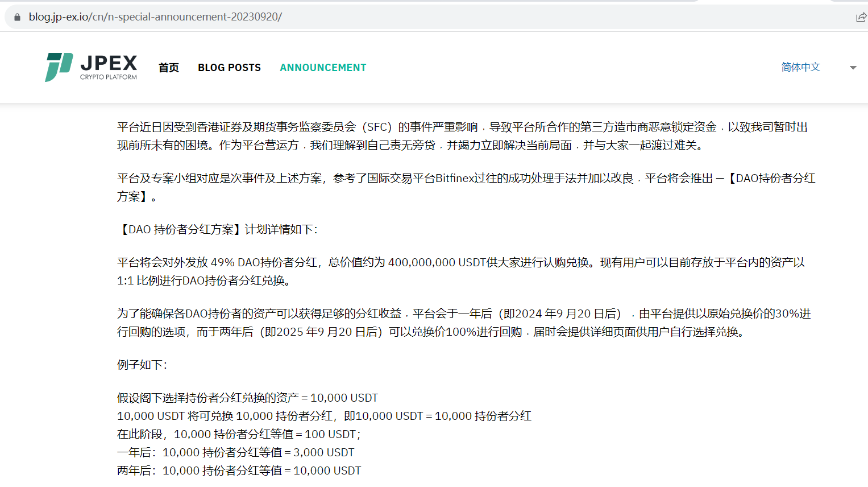Click the line 一年后：10,000 持份者分红等值 = 3,000 USDT
This screenshot has height=487, width=868.
pyautogui.click(x=235, y=452)
